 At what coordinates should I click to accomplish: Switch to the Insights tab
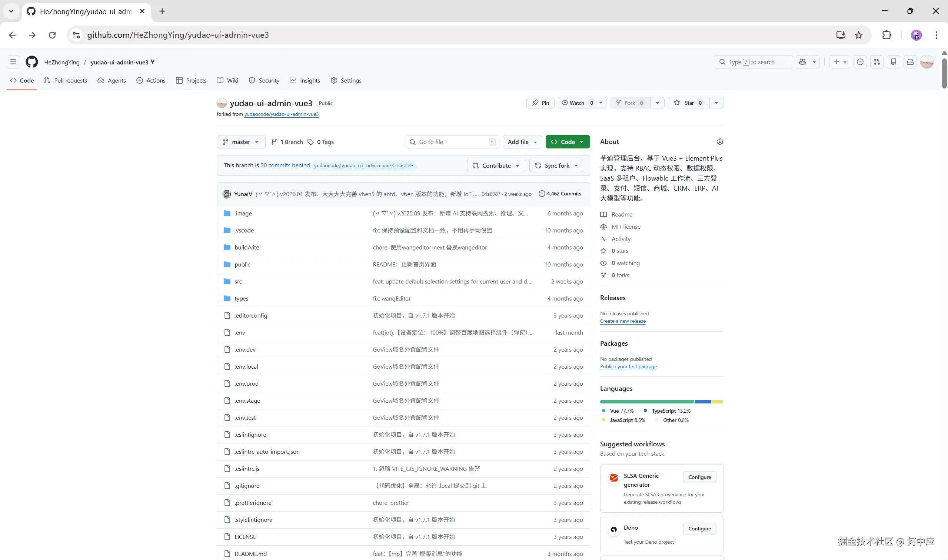point(305,80)
